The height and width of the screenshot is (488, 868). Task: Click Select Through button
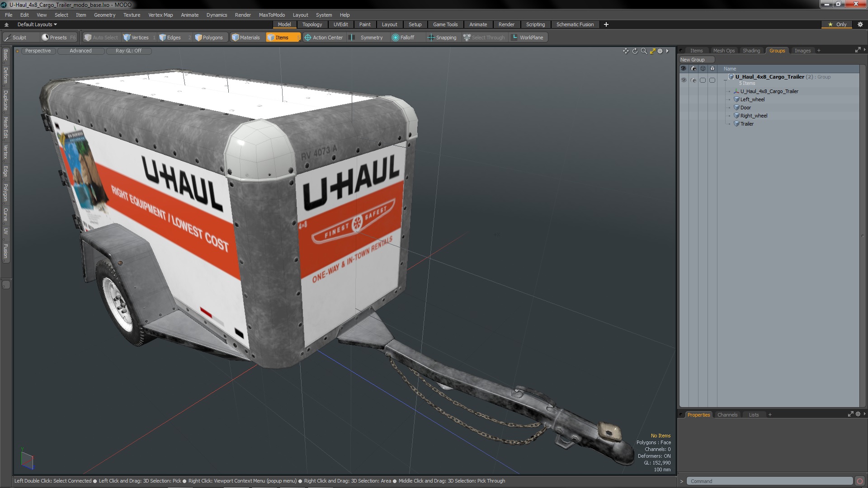(484, 38)
